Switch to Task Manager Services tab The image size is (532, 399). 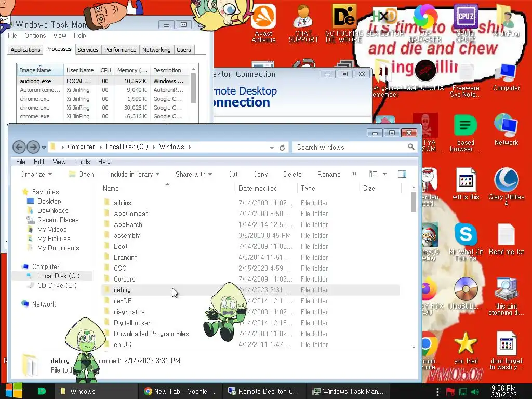coord(88,50)
